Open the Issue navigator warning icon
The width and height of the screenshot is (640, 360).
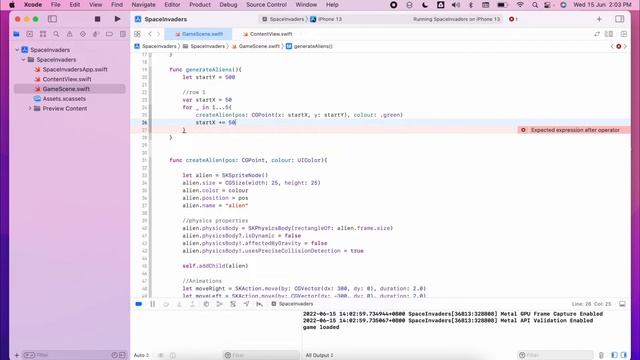[x=69, y=34]
